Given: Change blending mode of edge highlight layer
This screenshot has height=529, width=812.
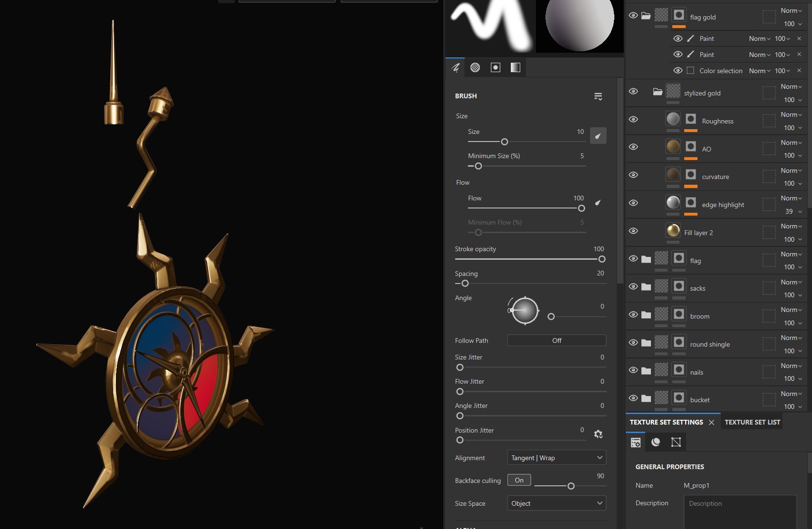Looking at the screenshot, I should click(x=791, y=198).
